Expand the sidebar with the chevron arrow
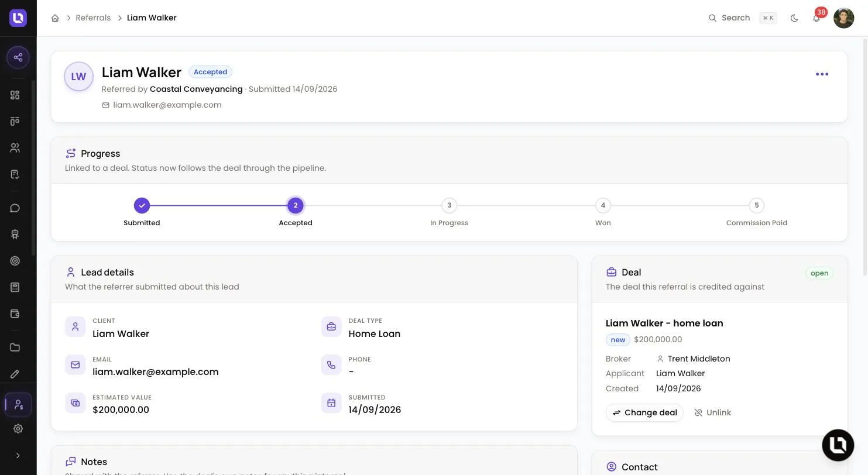The height and width of the screenshot is (475, 868). pyautogui.click(x=18, y=456)
